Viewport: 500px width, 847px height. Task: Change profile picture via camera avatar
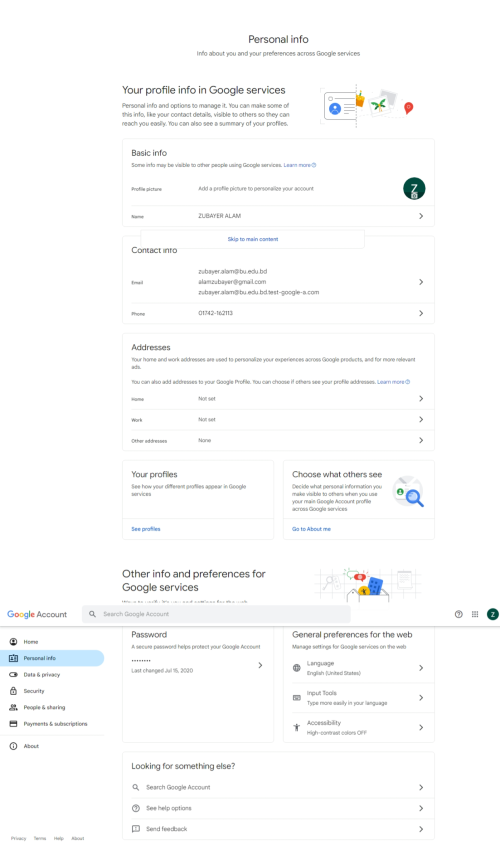[x=414, y=189]
